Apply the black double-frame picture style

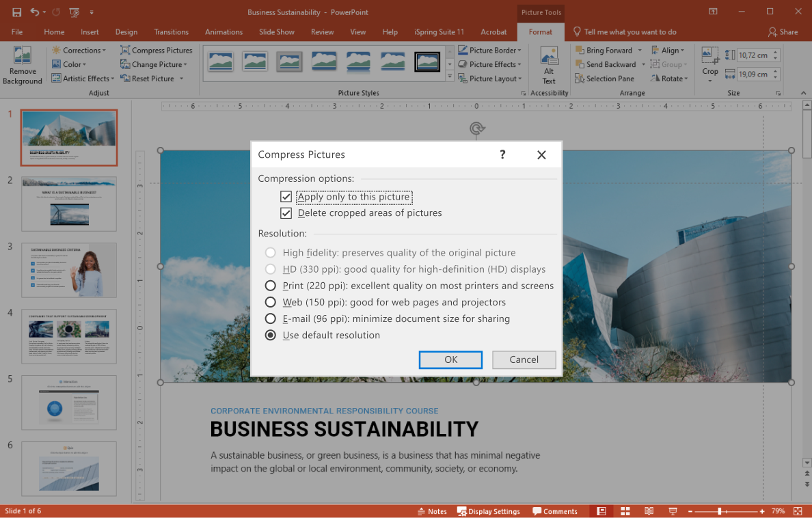coord(427,62)
